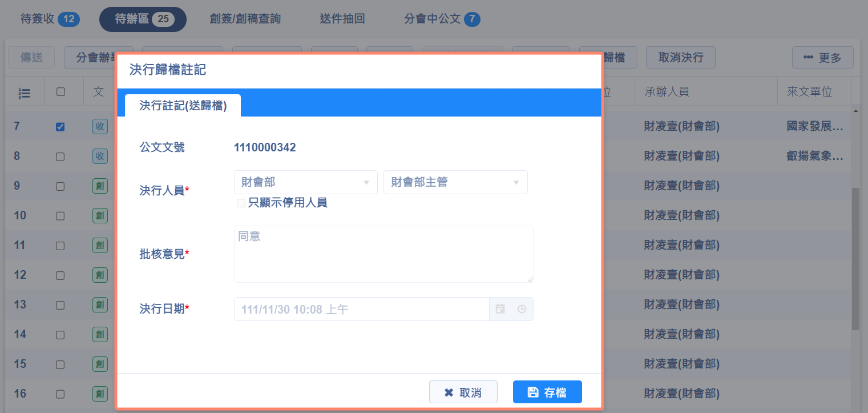Click the 創 document type icon in row 9

click(100, 186)
